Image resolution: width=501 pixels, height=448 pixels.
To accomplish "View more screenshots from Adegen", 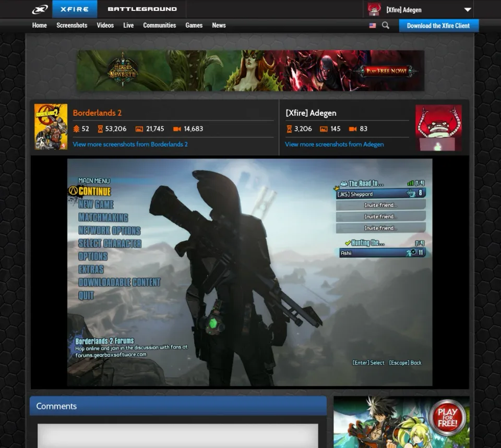I will pyautogui.click(x=334, y=144).
